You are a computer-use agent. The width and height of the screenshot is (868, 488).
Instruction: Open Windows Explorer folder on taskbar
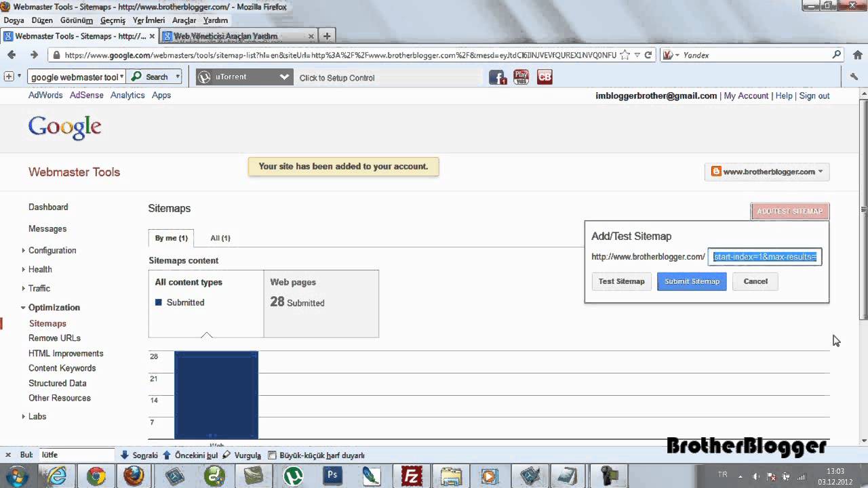coord(450,476)
